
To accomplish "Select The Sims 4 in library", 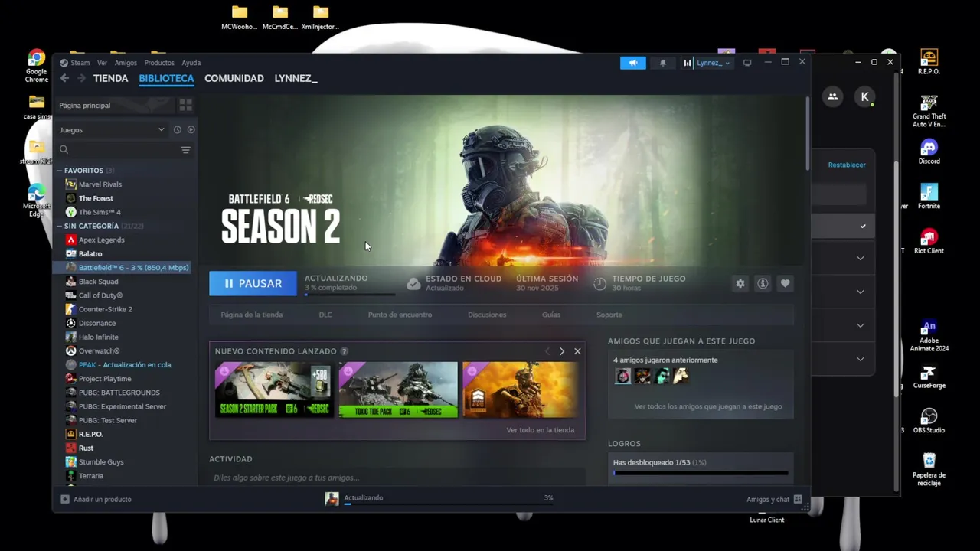I will coord(100,212).
